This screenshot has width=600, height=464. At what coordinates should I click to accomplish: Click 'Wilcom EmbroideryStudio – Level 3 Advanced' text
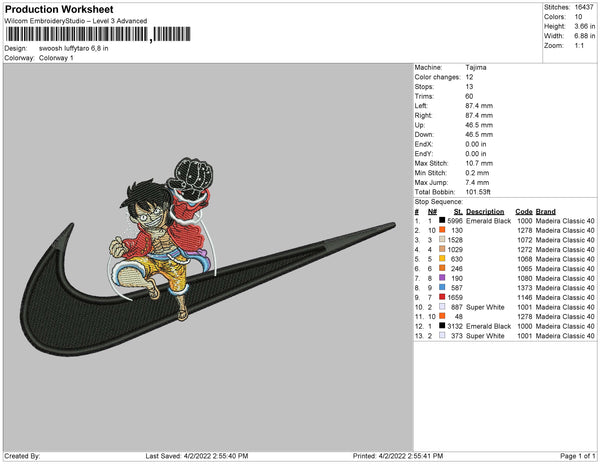click(x=76, y=21)
